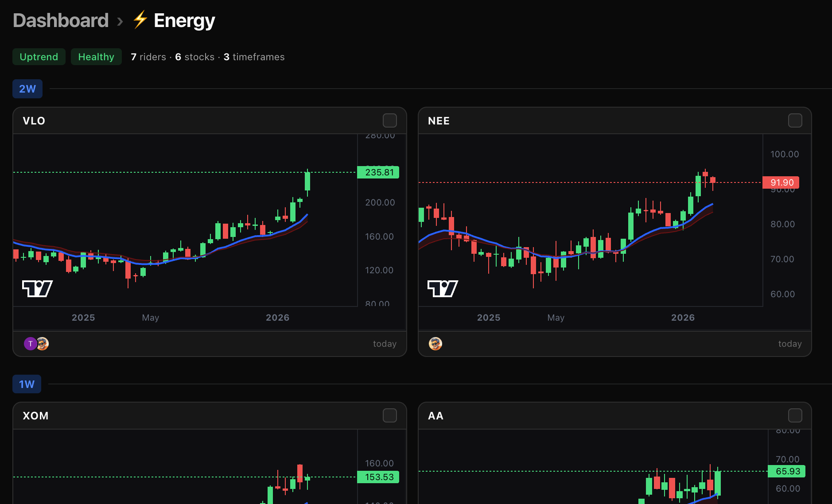Click the sunglasses rider avatar on VLO card
Viewport: 832px width, 504px height.
42,343
